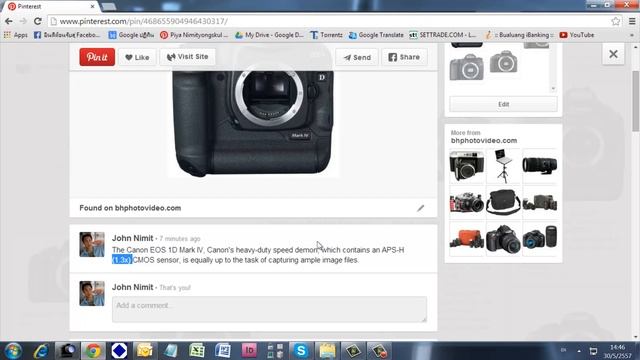Click the page vertical scrollbar
Image resolution: width=640 pixels, height=360 pixels.
(636, 101)
